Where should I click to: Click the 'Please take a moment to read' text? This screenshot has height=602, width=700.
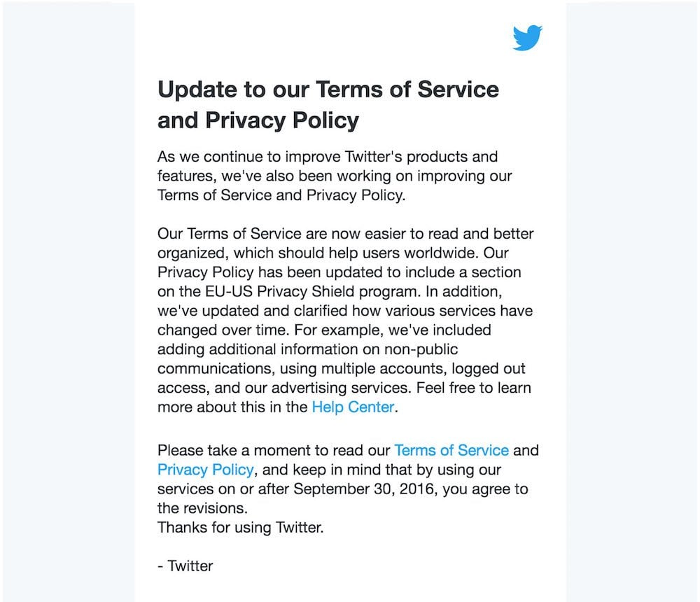[x=274, y=450]
